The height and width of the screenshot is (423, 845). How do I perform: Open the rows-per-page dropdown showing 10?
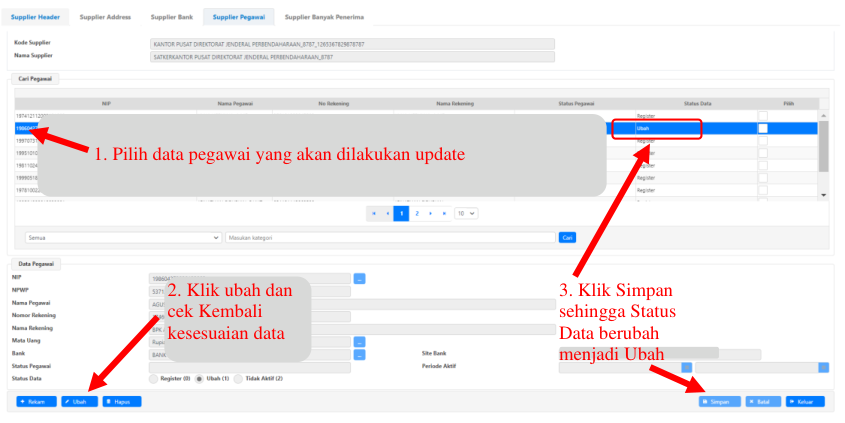(x=466, y=213)
